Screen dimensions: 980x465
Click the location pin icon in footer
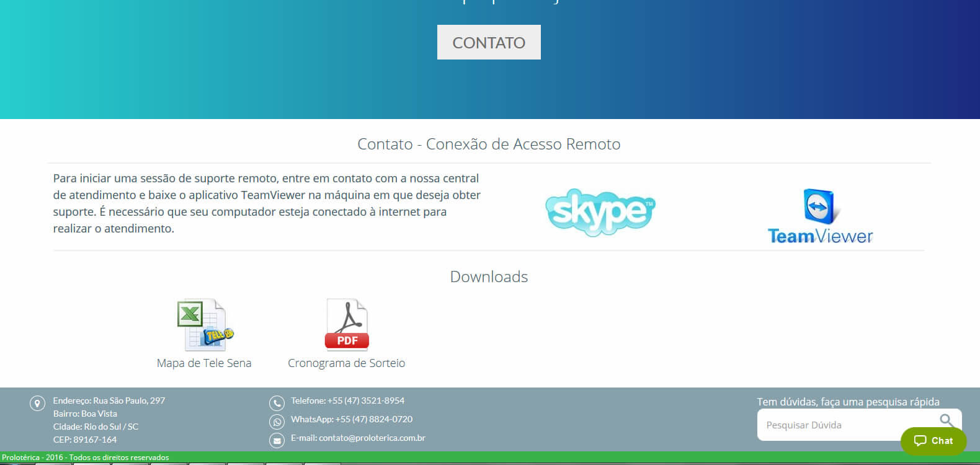click(37, 404)
